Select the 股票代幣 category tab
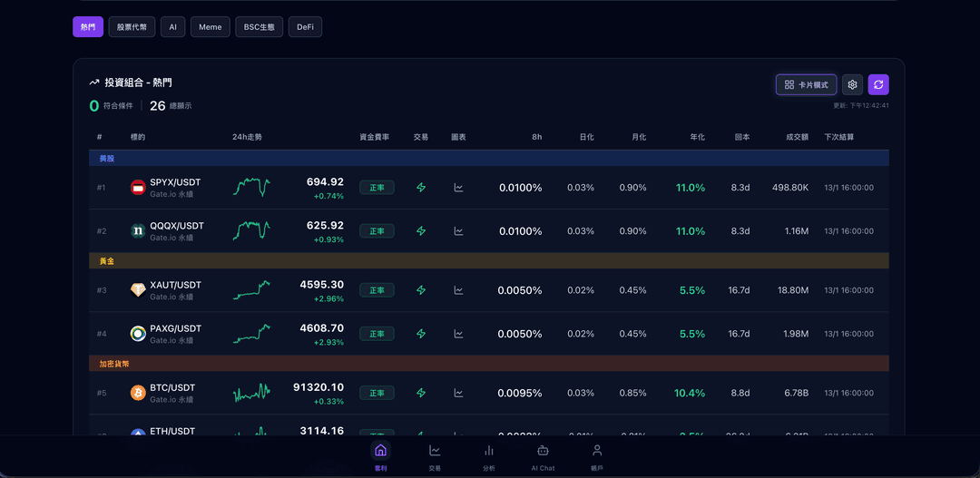 (132, 27)
